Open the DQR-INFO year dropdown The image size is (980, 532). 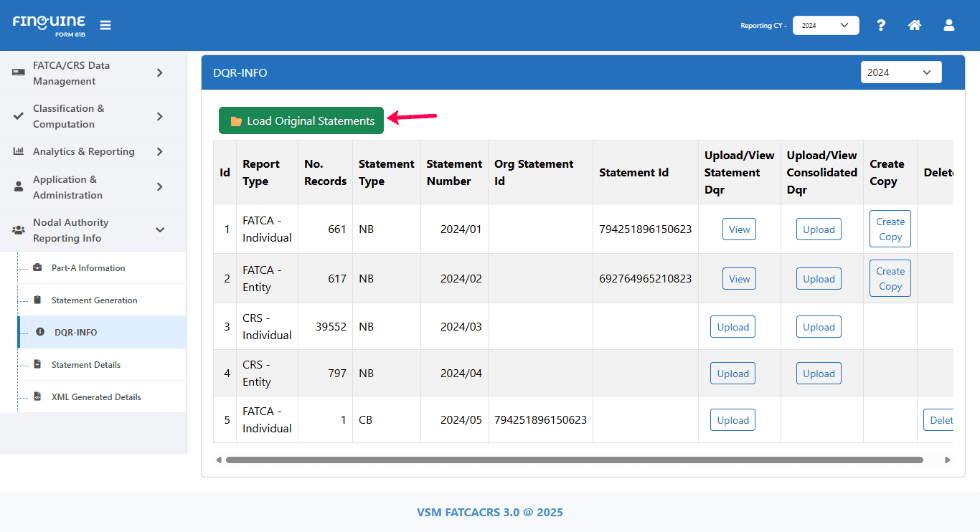(x=900, y=72)
